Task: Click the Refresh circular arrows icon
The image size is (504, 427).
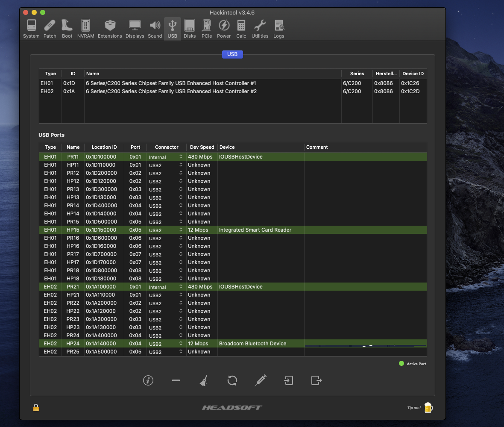Action: click(x=232, y=380)
